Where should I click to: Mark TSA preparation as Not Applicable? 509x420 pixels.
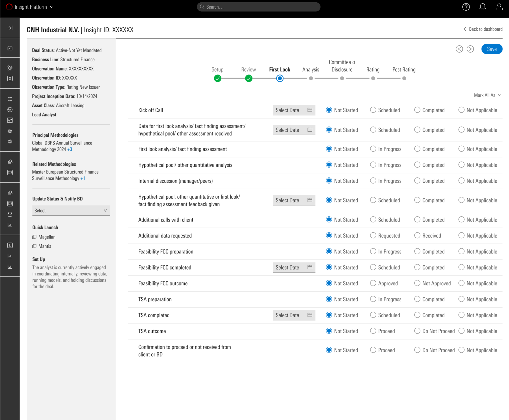461,299
